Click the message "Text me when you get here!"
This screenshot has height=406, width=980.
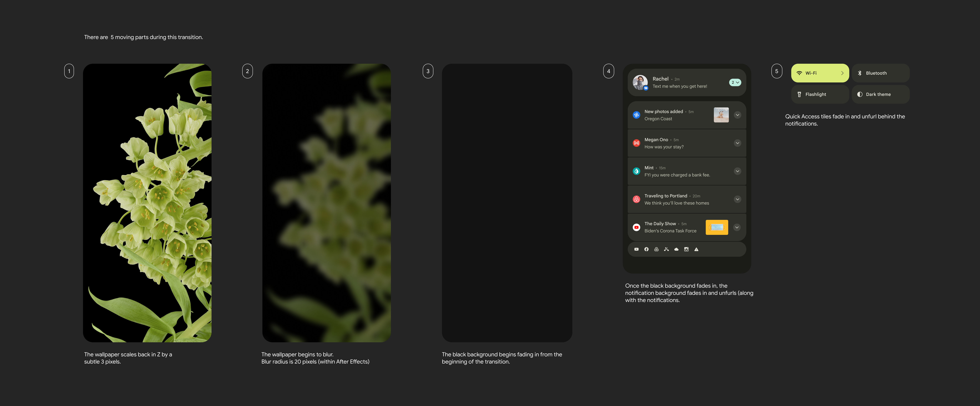tap(680, 87)
